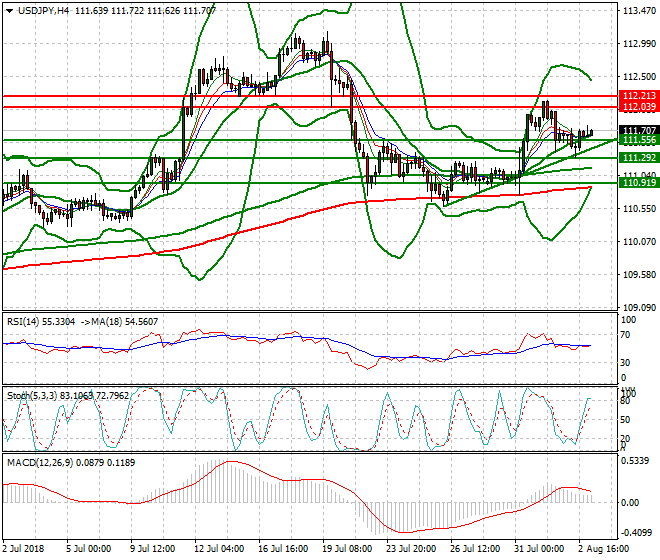Click the 5 Jul 00:00 time label
Image resolution: width=660 pixels, height=560 pixels.
[88, 549]
